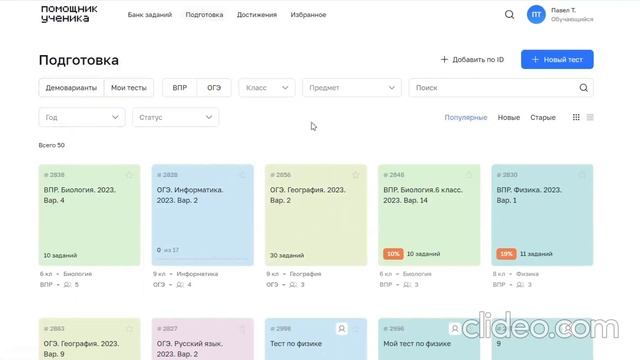640x360 pixels.
Task: Favorite ОГЭ. География. 2023. Вар. 2 with star
Action: (x=356, y=175)
